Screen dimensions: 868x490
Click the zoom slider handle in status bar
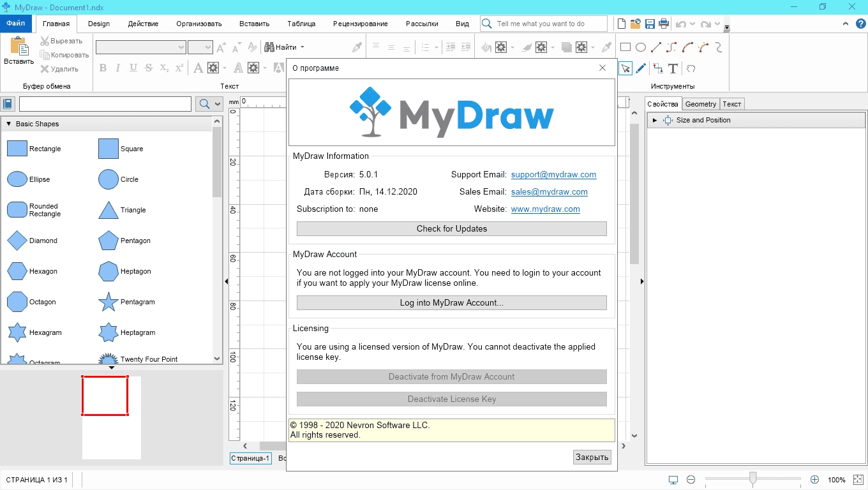point(753,479)
